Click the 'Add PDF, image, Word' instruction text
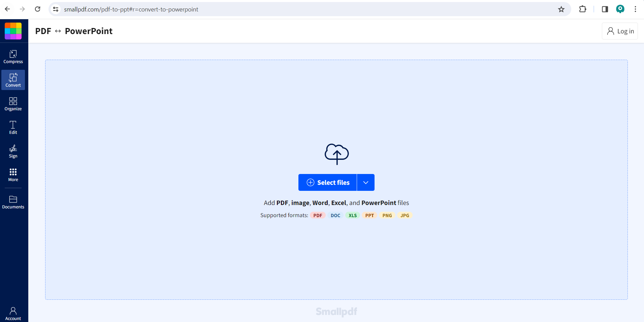This screenshot has height=322, width=644. pyautogui.click(x=336, y=203)
